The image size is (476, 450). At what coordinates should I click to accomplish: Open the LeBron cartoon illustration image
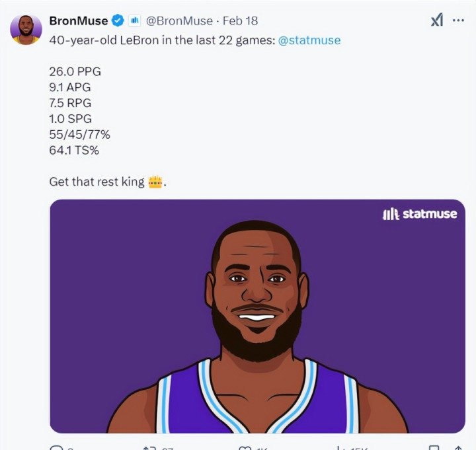(x=257, y=316)
